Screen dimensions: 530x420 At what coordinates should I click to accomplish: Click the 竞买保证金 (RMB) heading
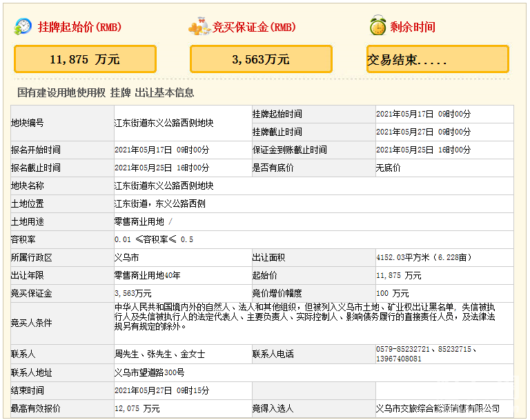pos(253,27)
